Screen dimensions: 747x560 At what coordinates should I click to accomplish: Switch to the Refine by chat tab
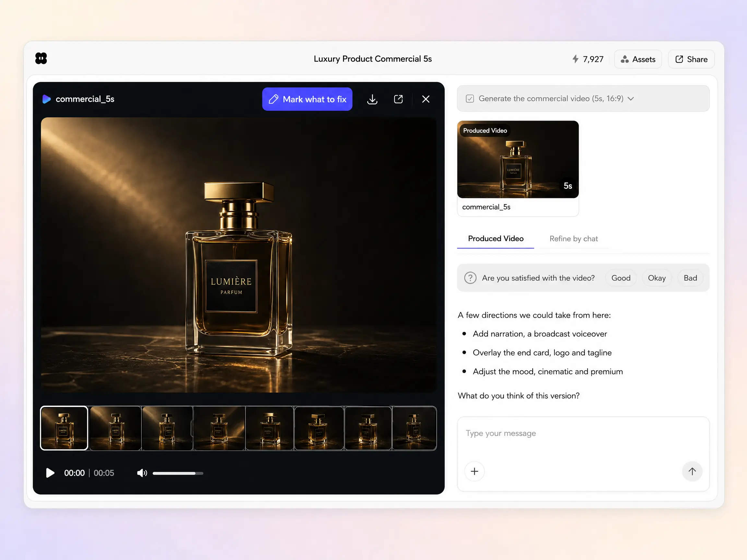click(574, 239)
